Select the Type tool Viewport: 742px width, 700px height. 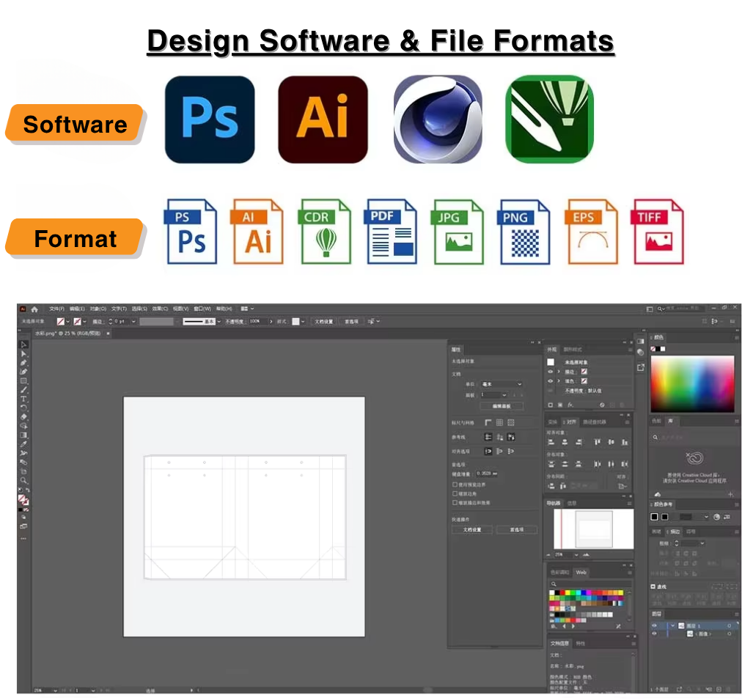(23, 399)
